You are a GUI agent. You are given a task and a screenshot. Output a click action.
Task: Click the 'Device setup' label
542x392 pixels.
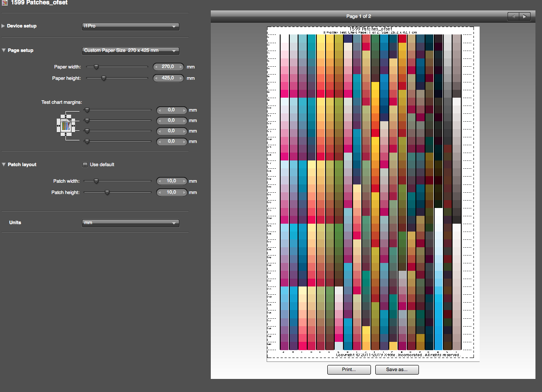[22, 26]
